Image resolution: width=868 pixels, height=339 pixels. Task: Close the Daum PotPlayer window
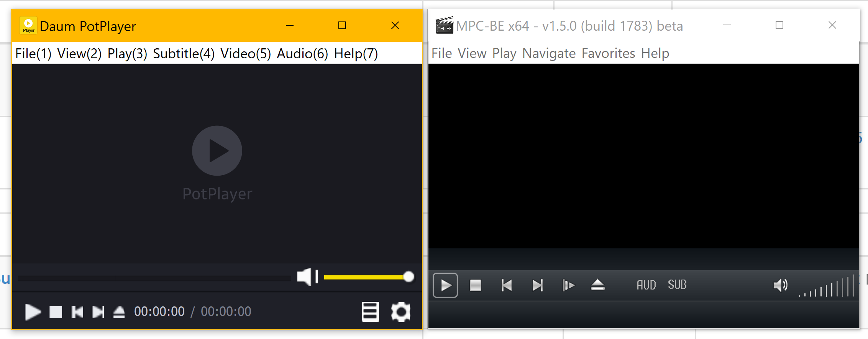(x=395, y=26)
